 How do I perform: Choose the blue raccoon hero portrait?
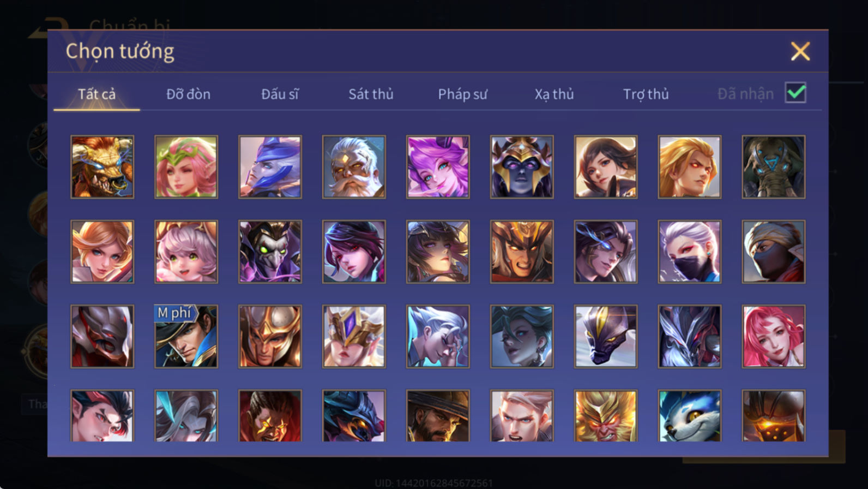point(690,416)
